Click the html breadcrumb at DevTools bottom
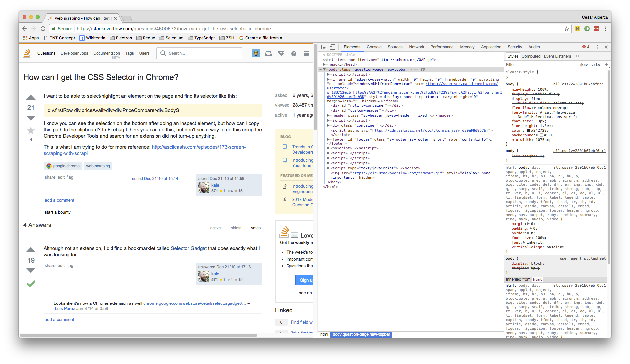 click(x=324, y=334)
